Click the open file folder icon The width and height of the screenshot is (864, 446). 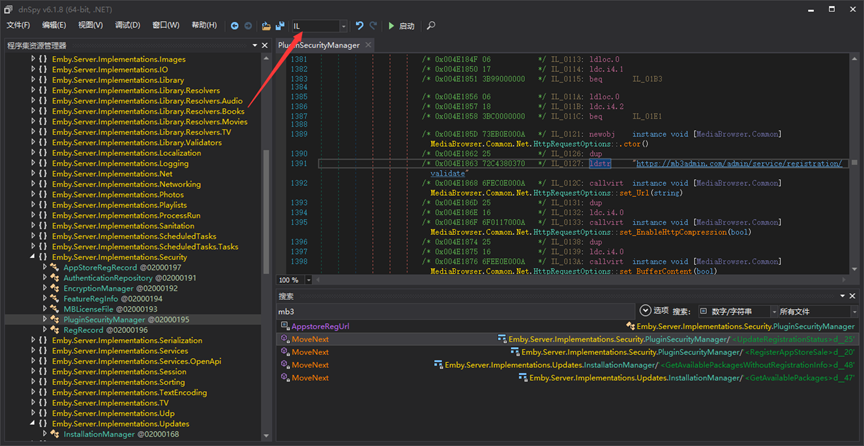point(266,25)
